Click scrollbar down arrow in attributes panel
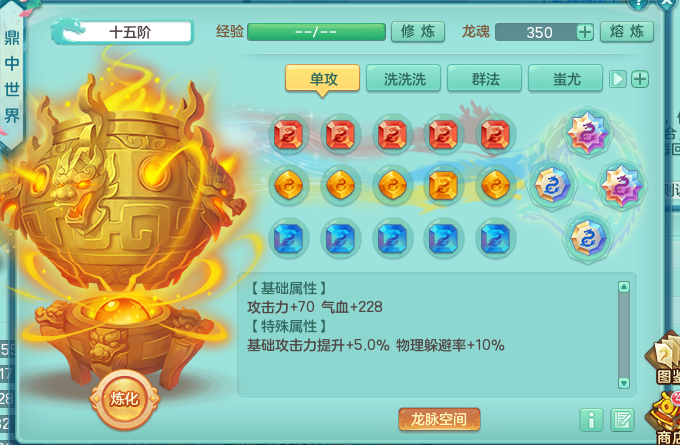680x445 pixels. (624, 383)
